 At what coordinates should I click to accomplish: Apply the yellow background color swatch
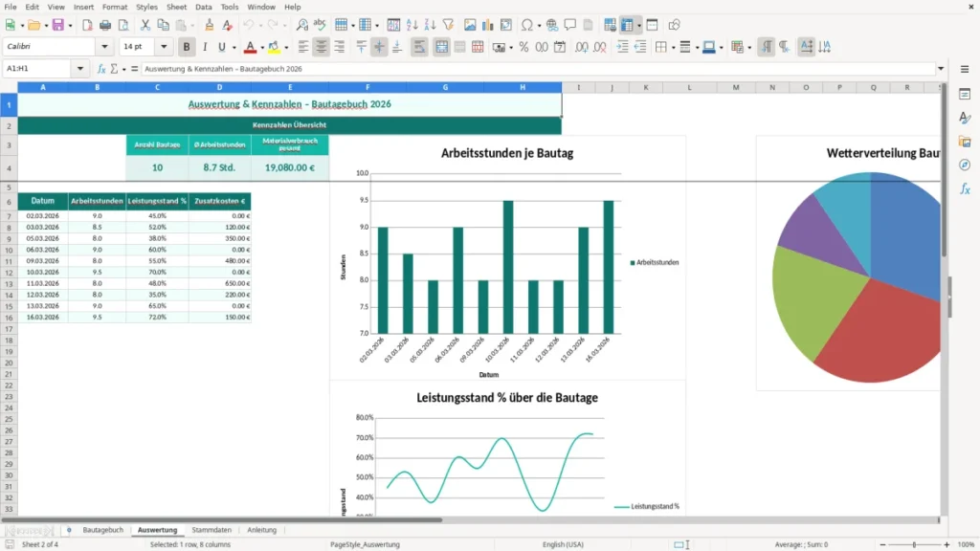[x=275, y=47]
